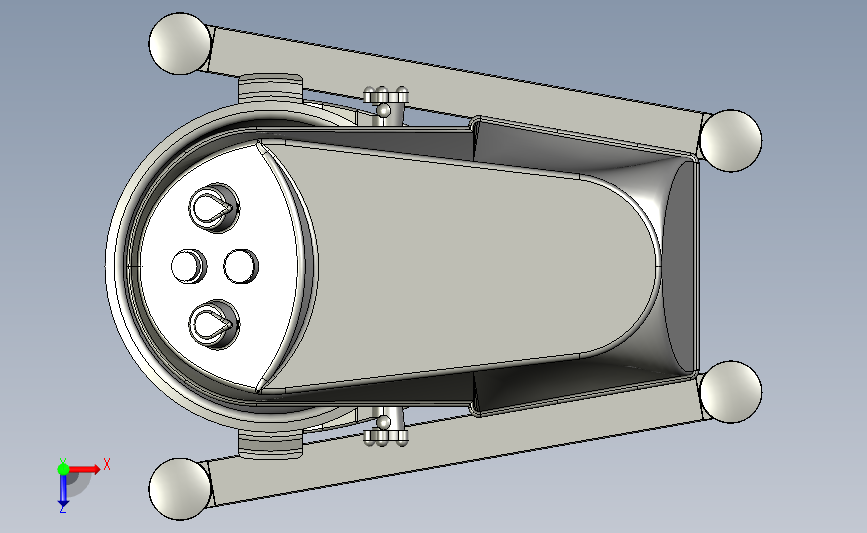Select the lower keyhole-shaped knob on the white lid
867x533 pixels.
pos(214,325)
